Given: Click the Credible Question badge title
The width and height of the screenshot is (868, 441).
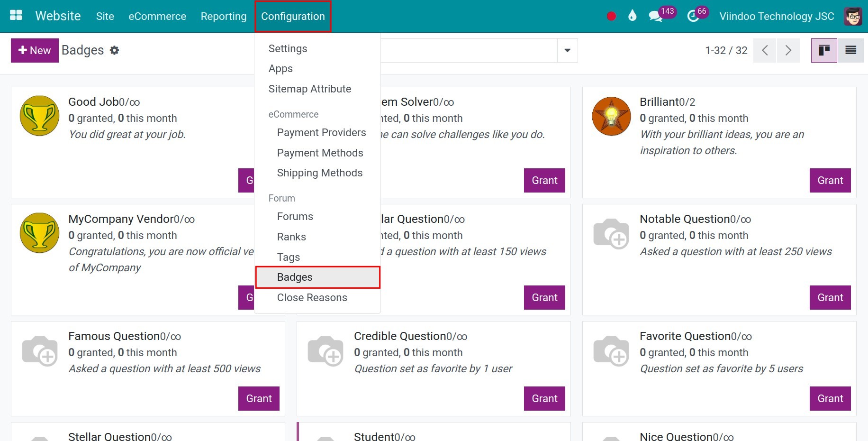Looking at the screenshot, I should tap(400, 336).
